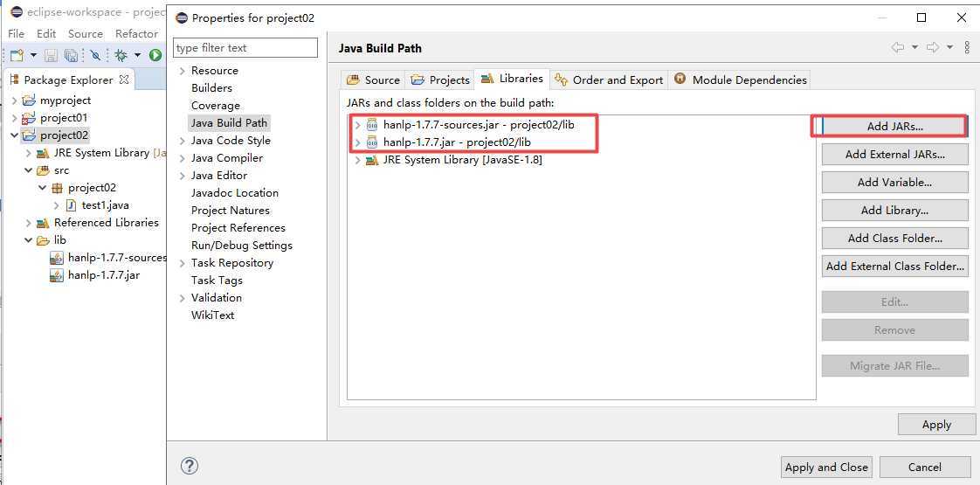Collapse project02 in Package Explorer
The width and height of the screenshot is (980, 485).
pyautogui.click(x=15, y=135)
